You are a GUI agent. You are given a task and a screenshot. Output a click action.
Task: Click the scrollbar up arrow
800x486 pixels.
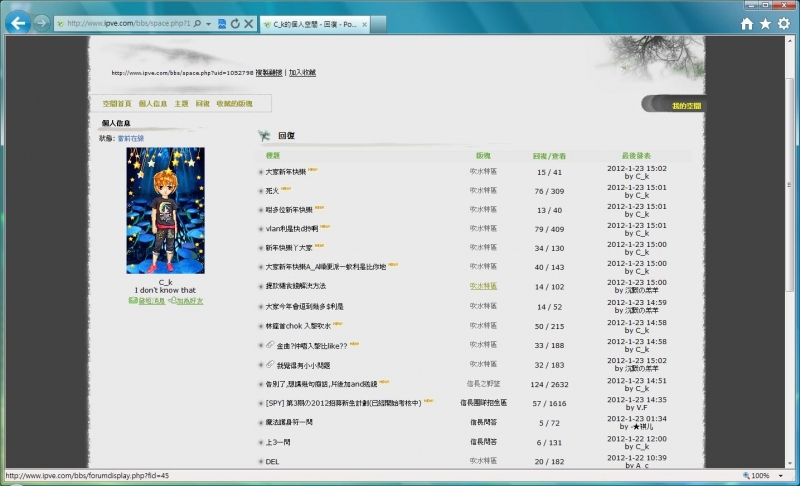click(789, 40)
